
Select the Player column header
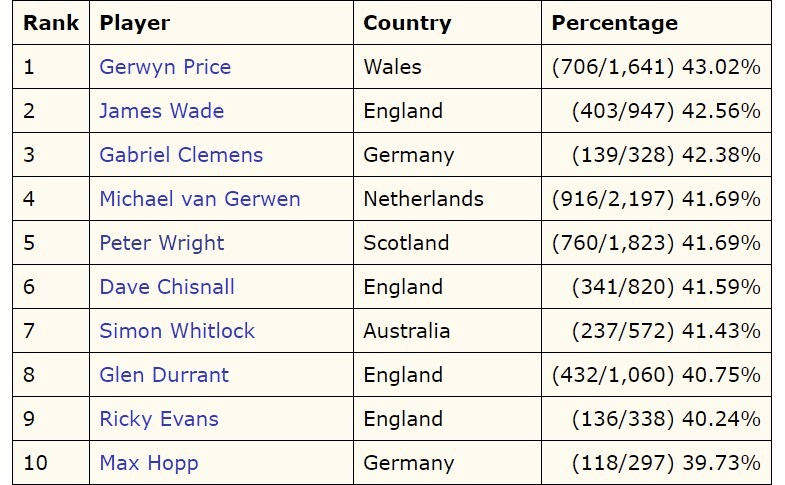[135, 23]
